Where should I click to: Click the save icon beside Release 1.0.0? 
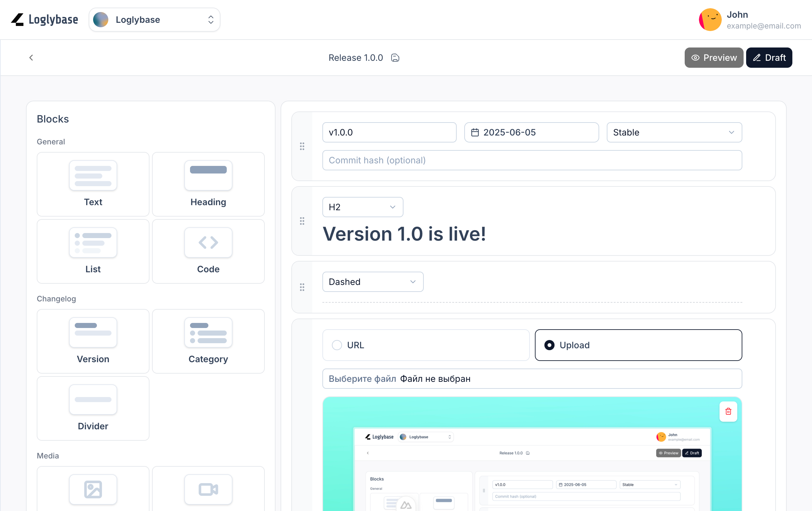coord(395,58)
